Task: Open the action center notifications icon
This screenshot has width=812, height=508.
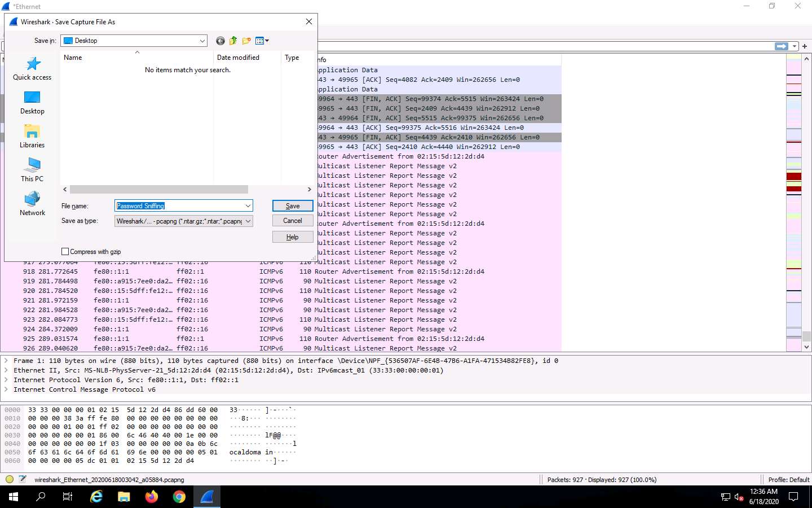Action: point(793,497)
